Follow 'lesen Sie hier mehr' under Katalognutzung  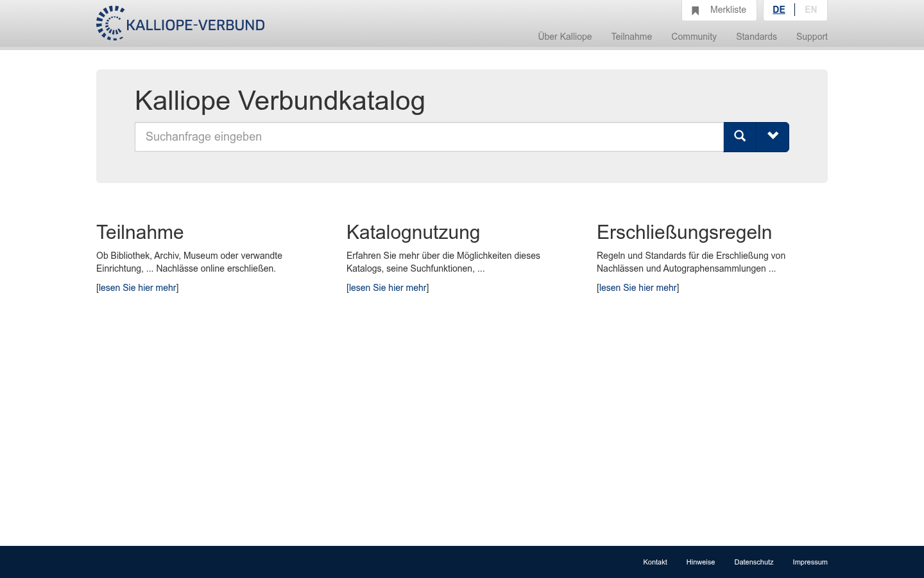(388, 288)
